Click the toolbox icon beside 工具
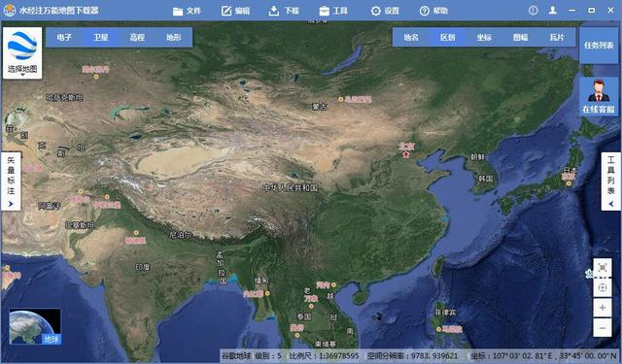 pyautogui.click(x=324, y=11)
